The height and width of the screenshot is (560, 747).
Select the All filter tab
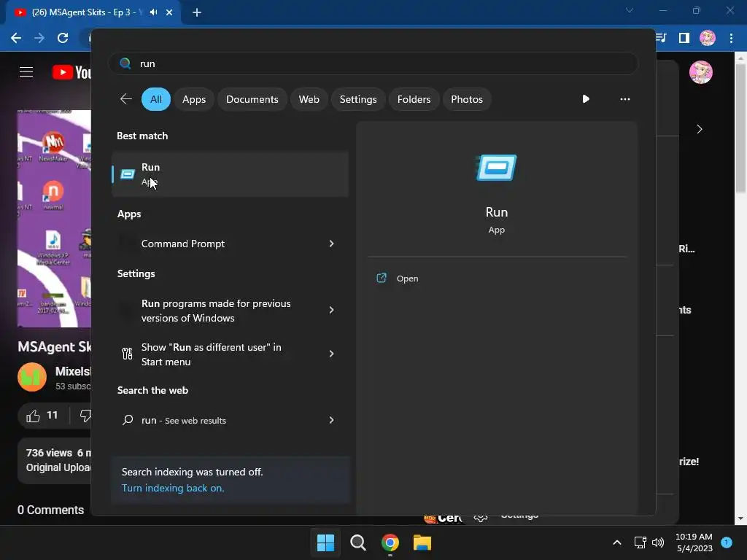pyautogui.click(x=156, y=99)
